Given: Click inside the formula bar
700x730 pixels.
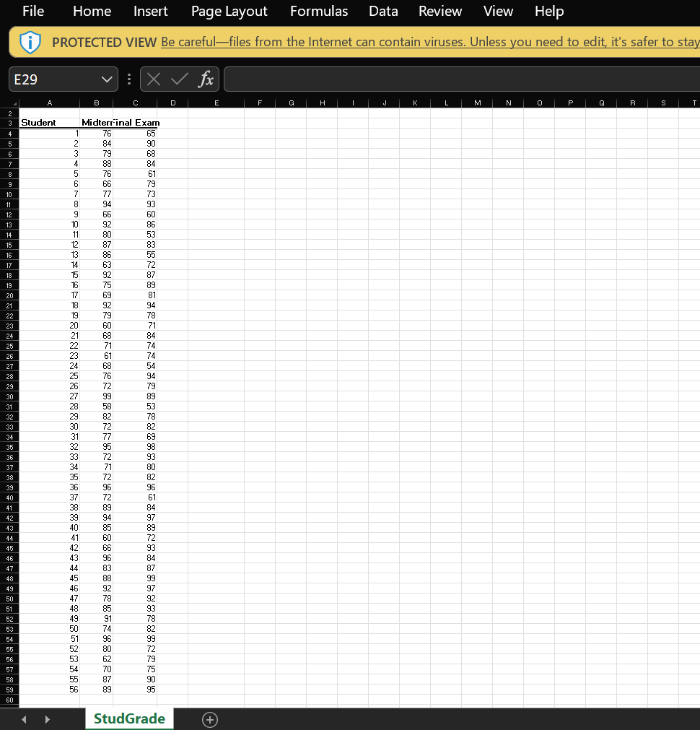Looking at the screenshot, I should point(433,79).
